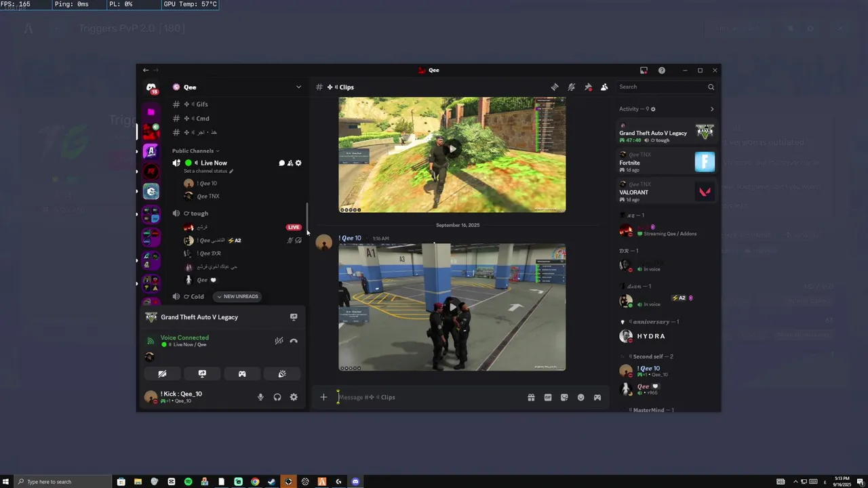Open Steam from taskbar
The image size is (868, 488).
tap(272, 481)
